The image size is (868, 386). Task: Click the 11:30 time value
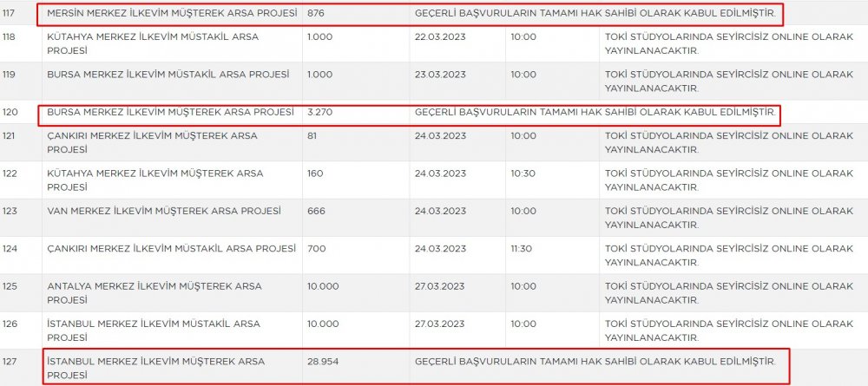[x=522, y=248]
